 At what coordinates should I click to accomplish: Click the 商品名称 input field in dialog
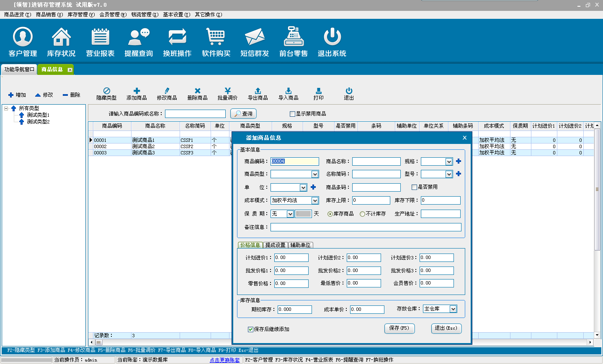tap(376, 161)
